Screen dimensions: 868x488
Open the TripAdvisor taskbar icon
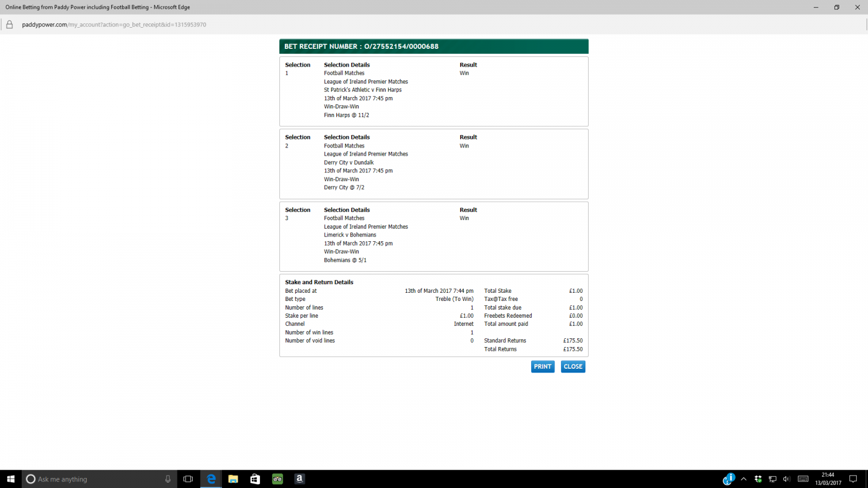[277, 479]
